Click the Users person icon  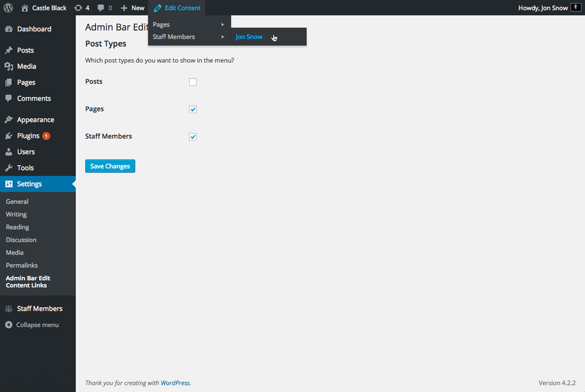tap(9, 152)
